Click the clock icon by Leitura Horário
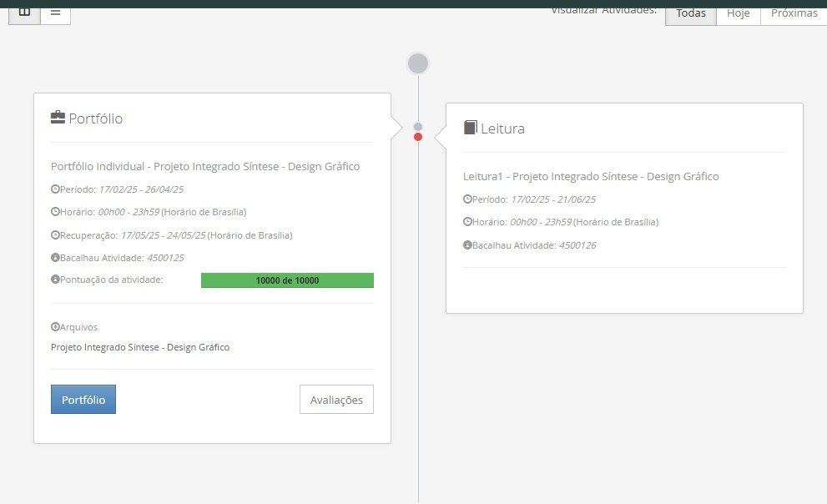Image resolution: width=827 pixels, height=504 pixels. point(467,222)
